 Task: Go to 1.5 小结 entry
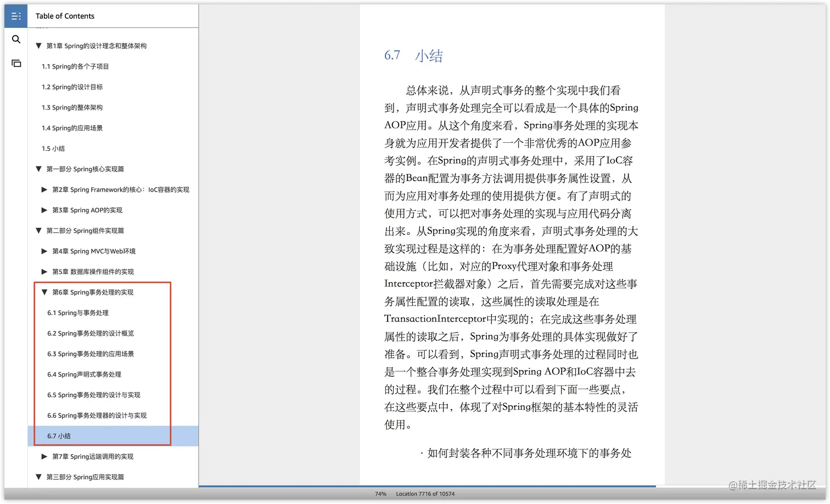pos(53,149)
